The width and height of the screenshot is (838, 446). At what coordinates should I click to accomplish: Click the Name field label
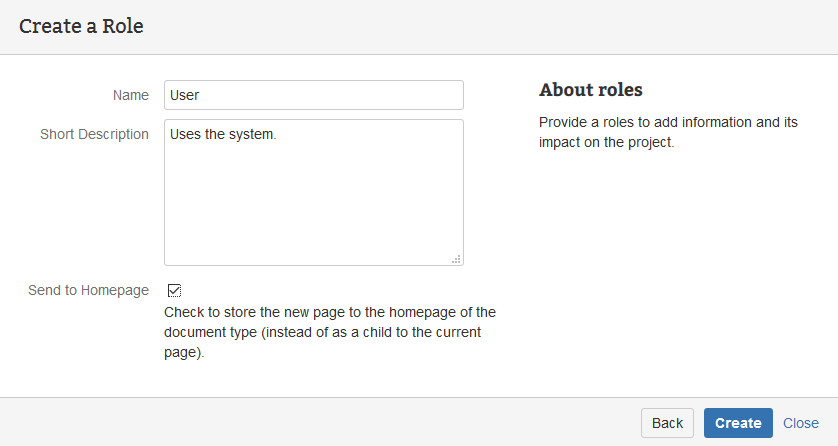pyautogui.click(x=131, y=95)
